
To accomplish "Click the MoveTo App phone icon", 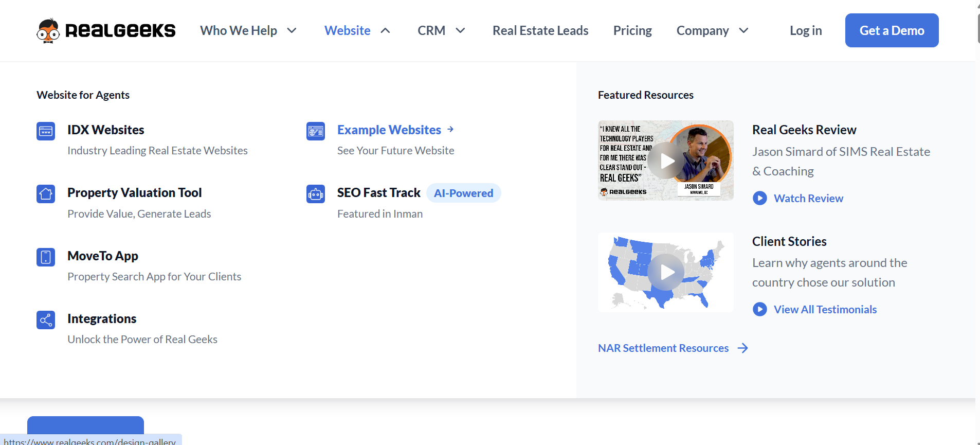I will [x=46, y=257].
